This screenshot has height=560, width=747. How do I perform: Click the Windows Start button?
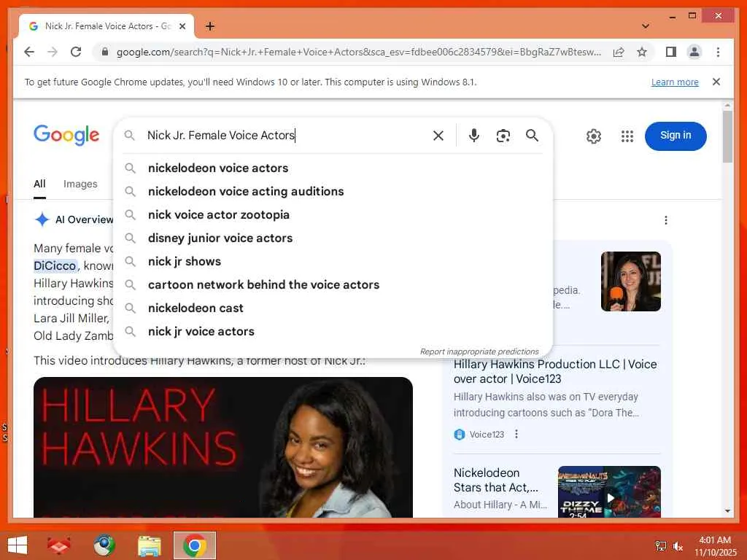[18, 545]
